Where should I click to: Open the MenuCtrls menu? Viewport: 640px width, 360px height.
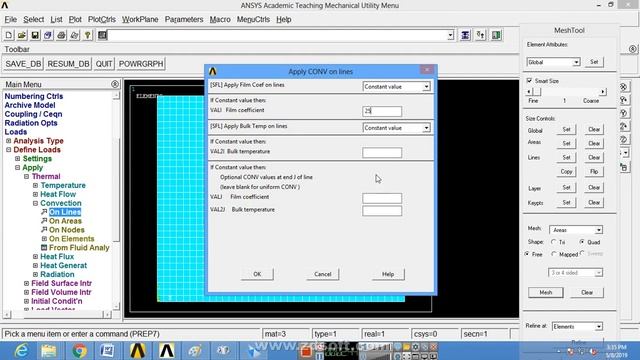click(253, 19)
